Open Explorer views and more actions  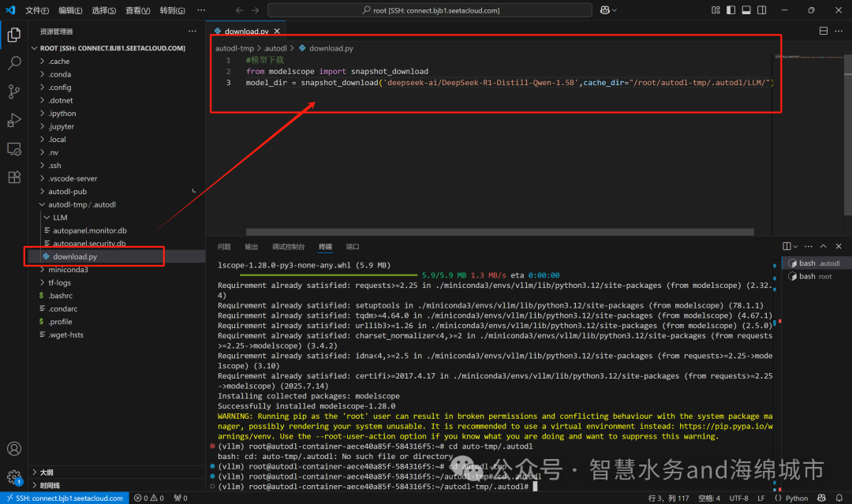click(x=192, y=31)
